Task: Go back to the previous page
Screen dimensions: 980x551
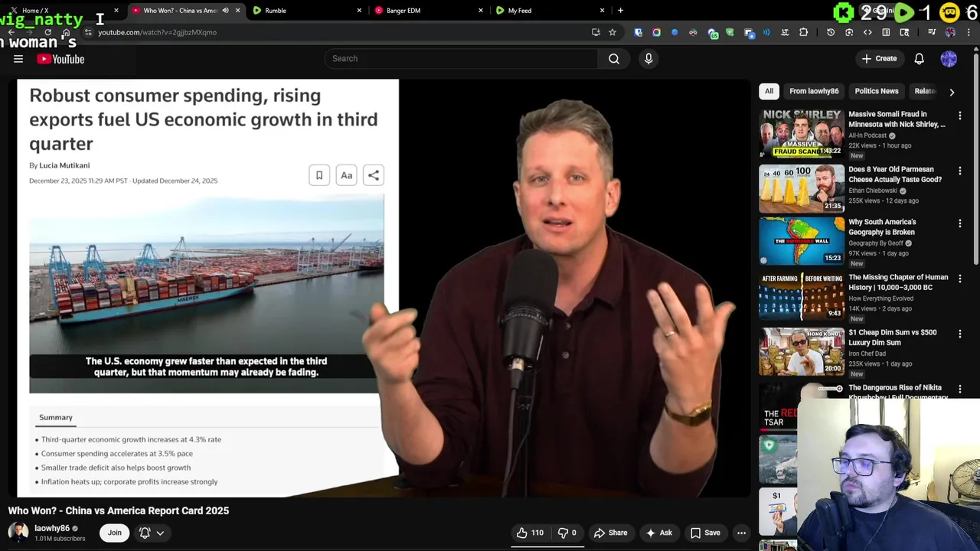Action: coord(11,32)
